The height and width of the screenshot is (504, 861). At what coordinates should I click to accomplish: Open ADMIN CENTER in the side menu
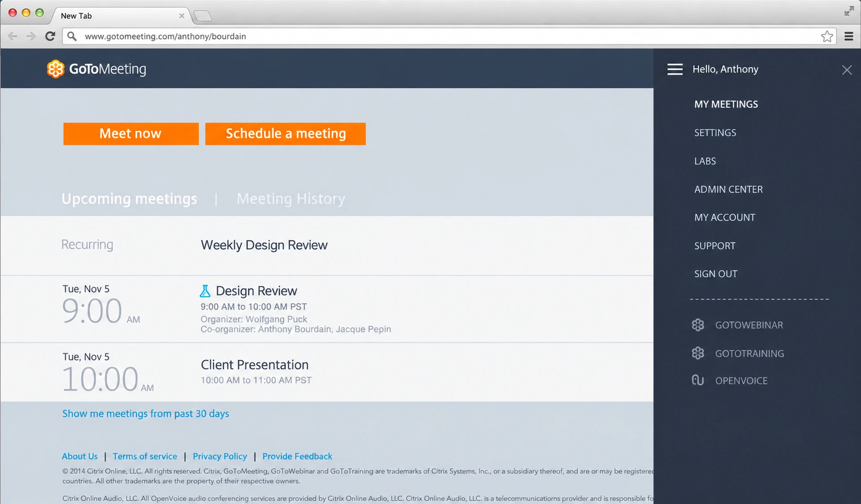pos(728,189)
